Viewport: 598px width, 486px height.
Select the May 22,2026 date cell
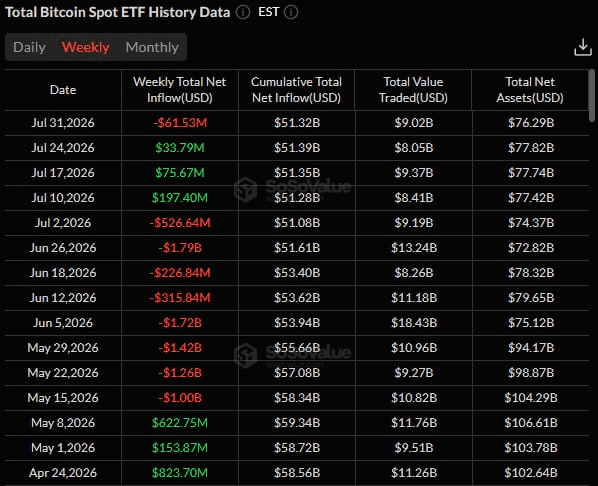coord(63,373)
